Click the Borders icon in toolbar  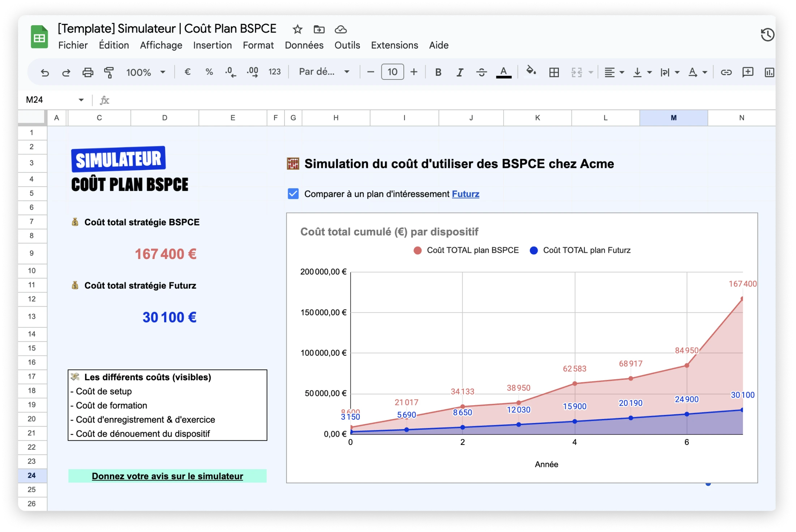[554, 72]
